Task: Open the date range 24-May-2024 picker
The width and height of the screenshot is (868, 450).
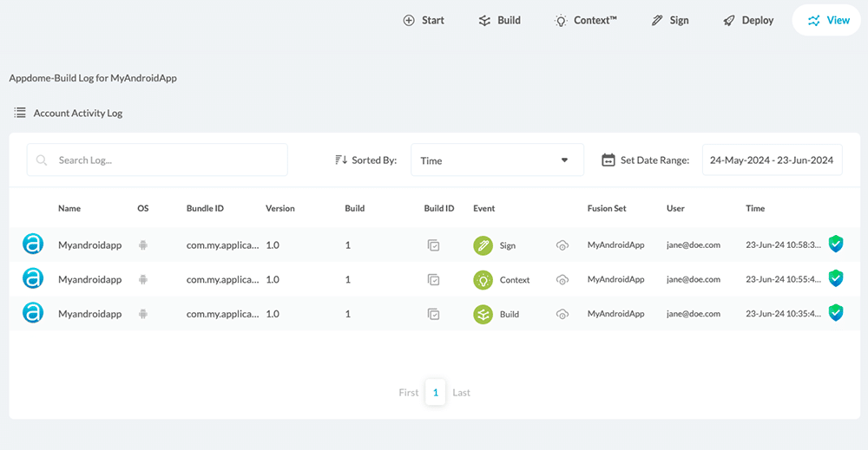Action: (x=771, y=160)
